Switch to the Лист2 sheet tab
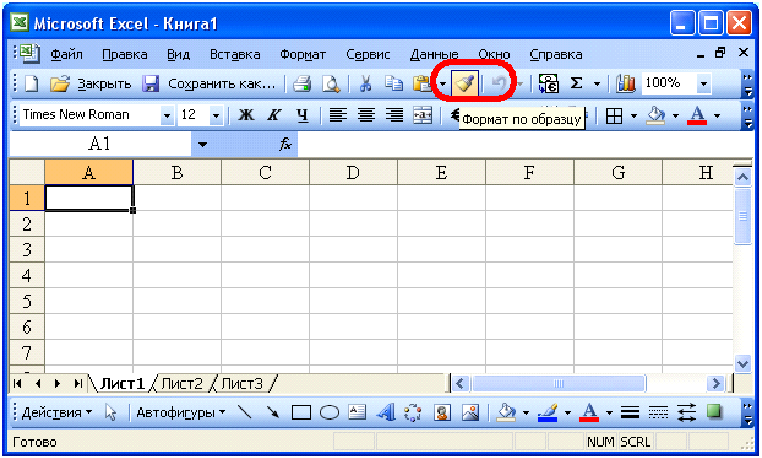Viewport: 762px width, 458px height. (x=181, y=384)
